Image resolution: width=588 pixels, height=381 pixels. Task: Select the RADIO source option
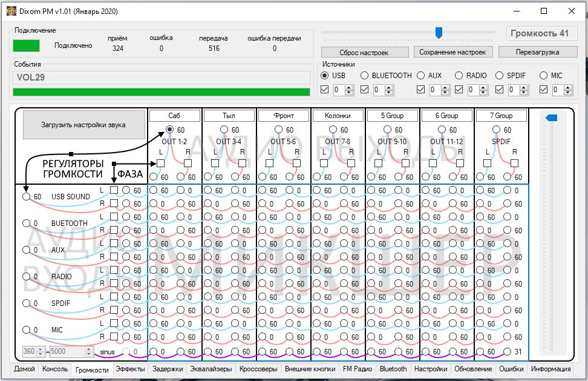[459, 76]
